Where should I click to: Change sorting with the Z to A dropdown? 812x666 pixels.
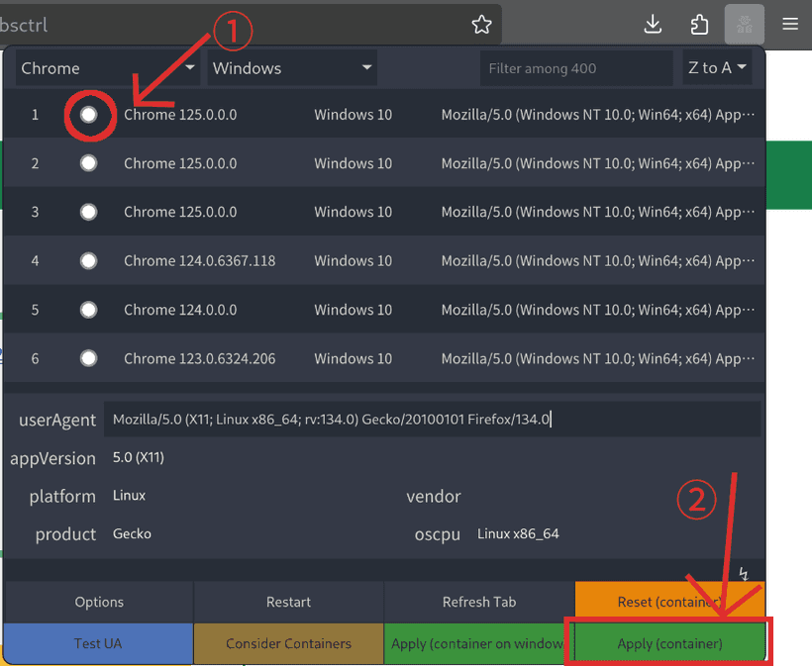tap(716, 68)
